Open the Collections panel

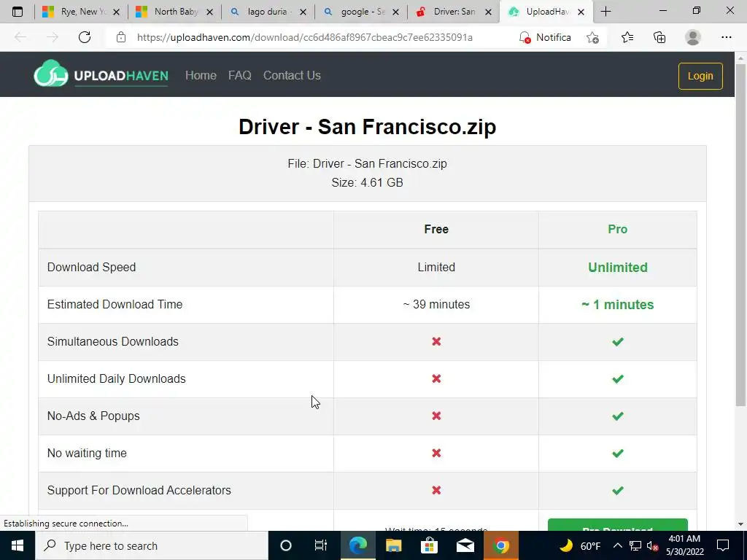coord(659,37)
